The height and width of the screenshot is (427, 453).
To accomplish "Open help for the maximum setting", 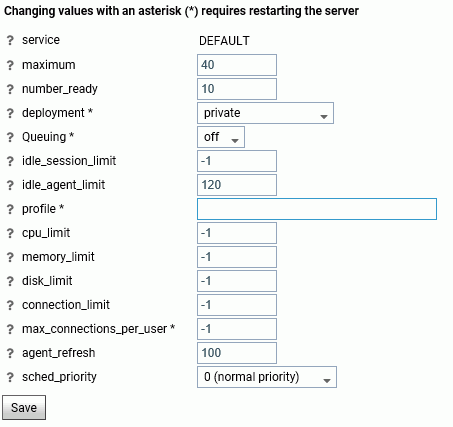I will pos(10,65).
